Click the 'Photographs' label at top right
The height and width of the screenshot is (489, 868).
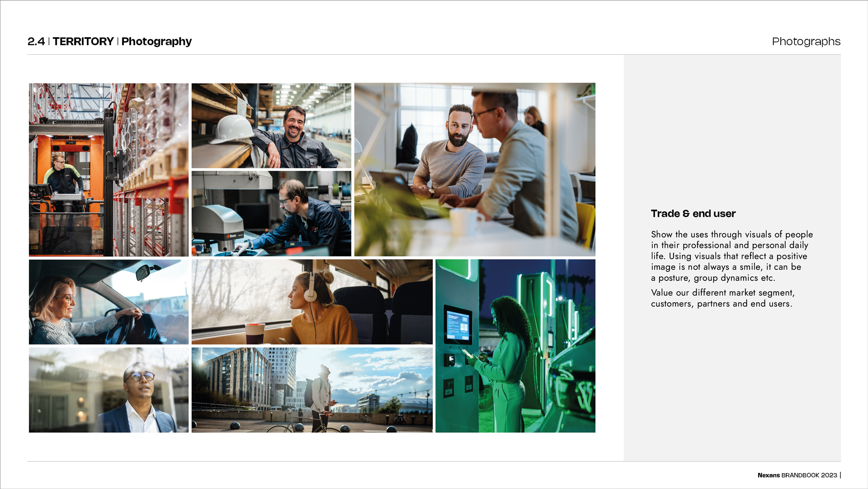[806, 42]
